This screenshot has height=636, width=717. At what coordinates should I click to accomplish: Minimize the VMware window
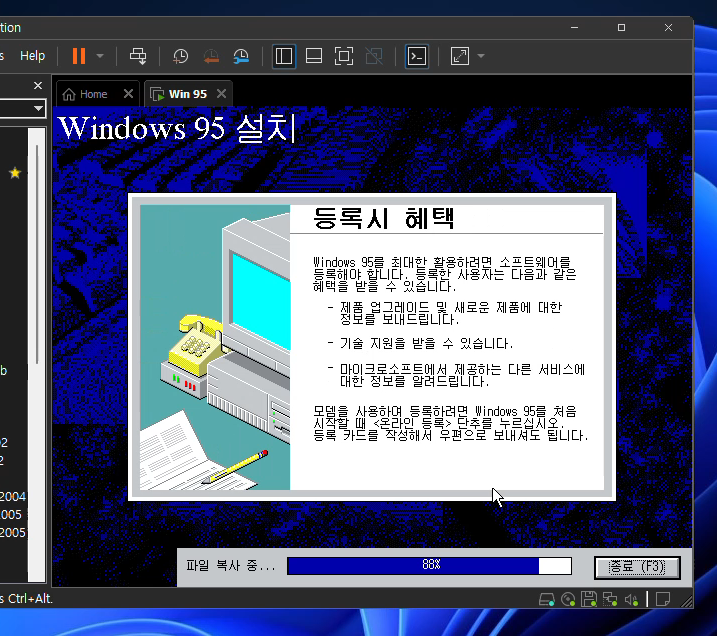(x=574, y=27)
